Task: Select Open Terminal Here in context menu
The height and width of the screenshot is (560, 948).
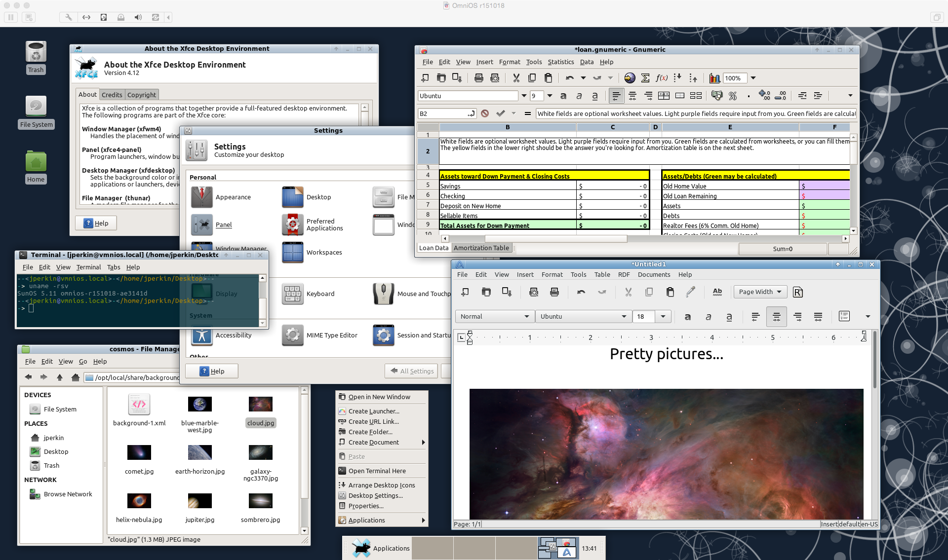Action: (377, 471)
